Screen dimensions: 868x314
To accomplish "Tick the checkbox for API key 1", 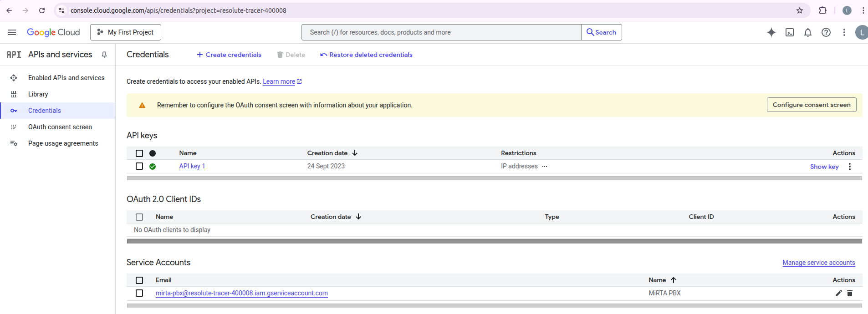I will [x=139, y=166].
